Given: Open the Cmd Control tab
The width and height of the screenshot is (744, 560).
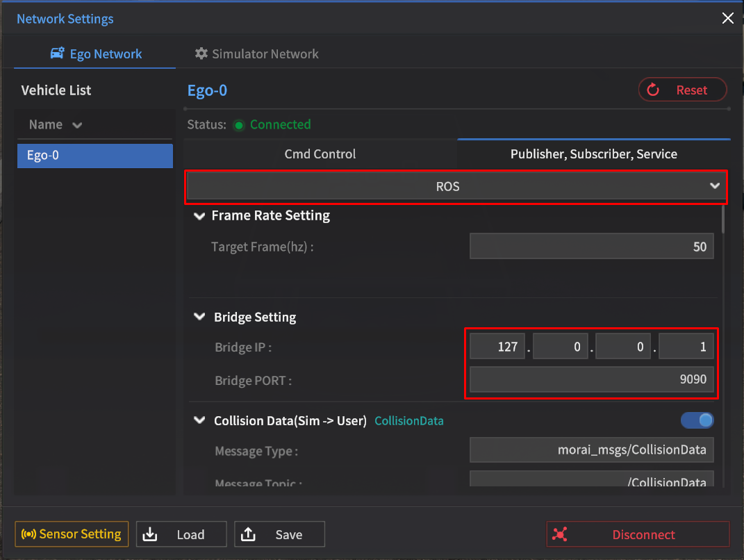Looking at the screenshot, I should click(x=320, y=154).
